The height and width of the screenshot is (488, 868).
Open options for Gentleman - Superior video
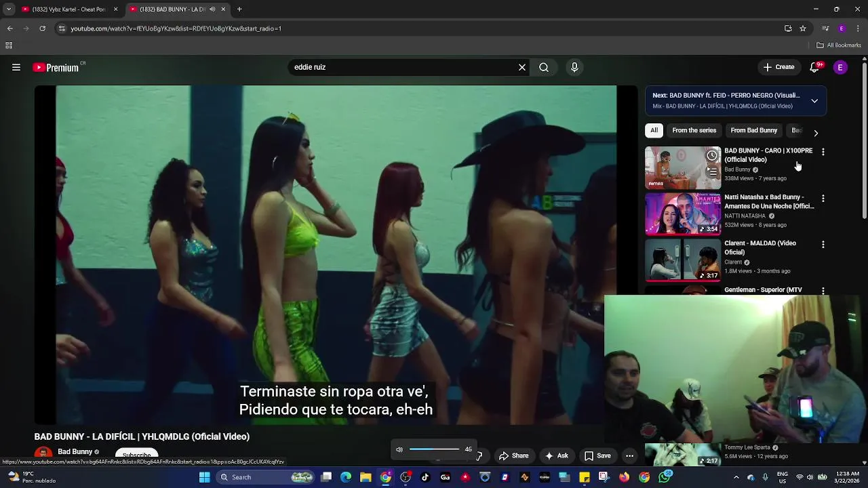823,291
